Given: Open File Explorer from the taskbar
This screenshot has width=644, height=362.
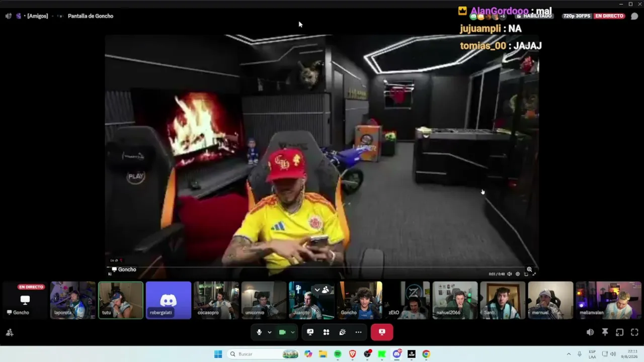Looking at the screenshot, I should [323, 354].
